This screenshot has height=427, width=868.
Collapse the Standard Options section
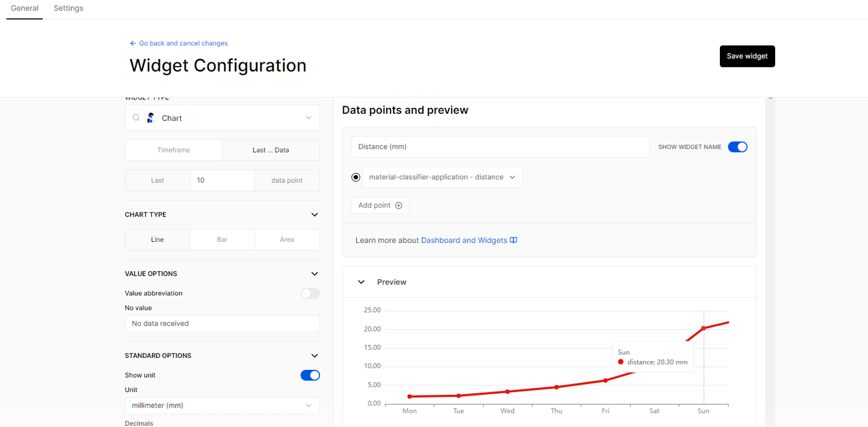(x=315, y=356)
